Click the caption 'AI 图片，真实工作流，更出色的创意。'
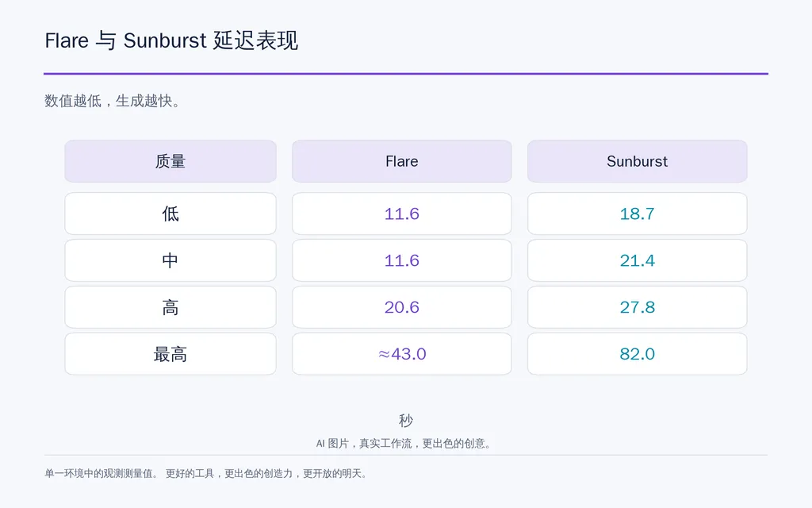This screenshot has width=812, height=508. pyautogui.click(x=404, y=443)
